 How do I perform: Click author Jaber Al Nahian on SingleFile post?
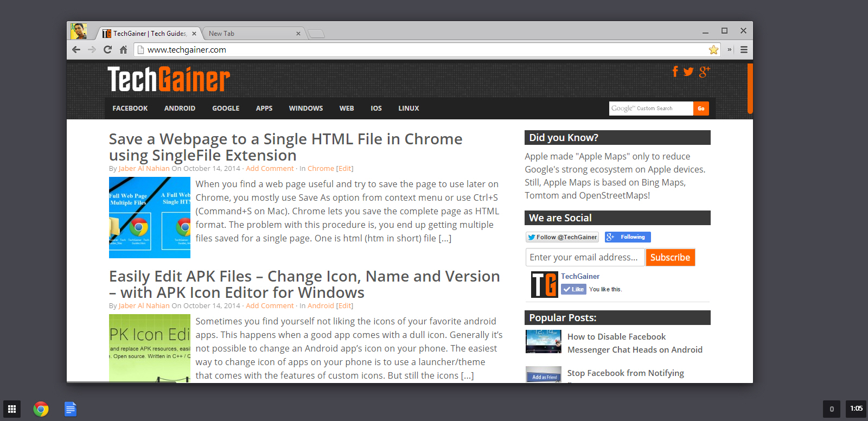point(144,169)
